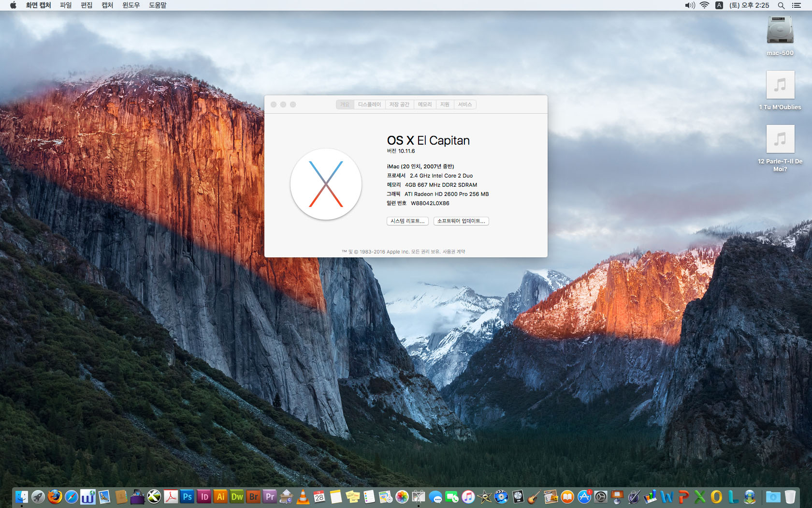Screen dimensions: 812x508
Task: Open the App Store from dock
Action: tap(584, 497)
